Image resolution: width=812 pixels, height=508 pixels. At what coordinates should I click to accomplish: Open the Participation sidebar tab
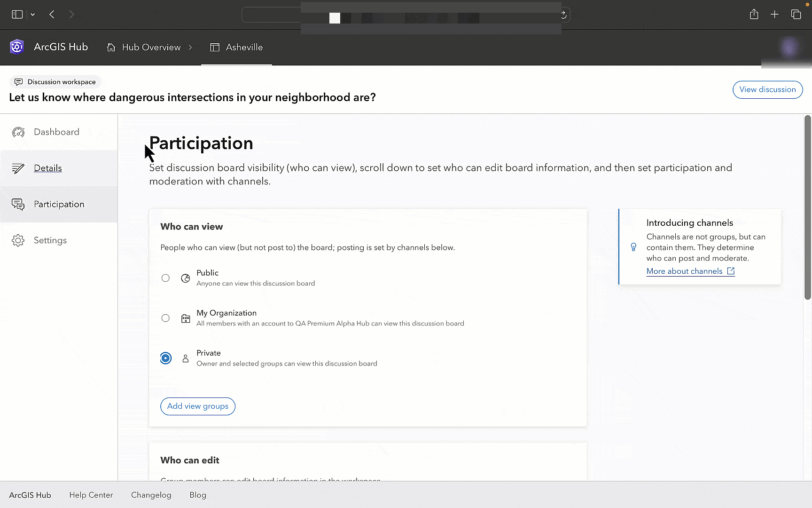59,204
